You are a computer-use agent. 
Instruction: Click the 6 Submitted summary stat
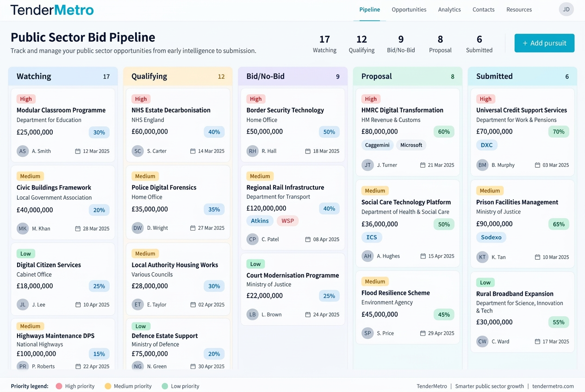479,44
